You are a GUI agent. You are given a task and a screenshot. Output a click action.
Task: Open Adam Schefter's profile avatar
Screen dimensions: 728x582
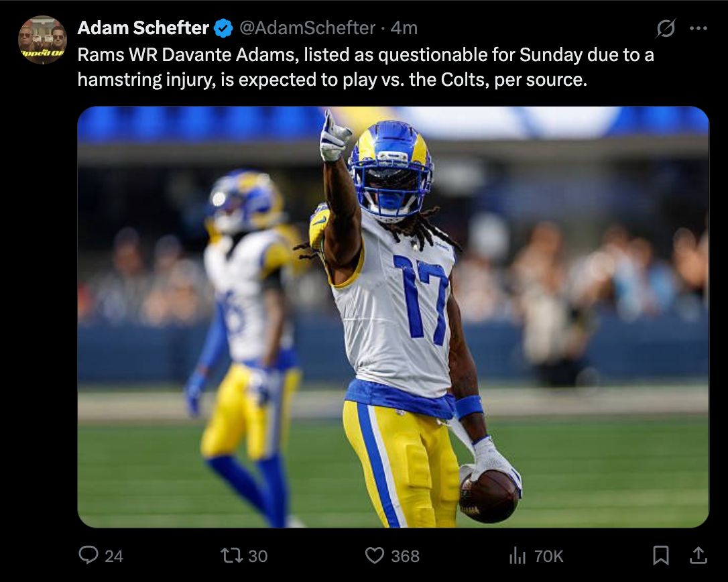click(x=42, y=40)
